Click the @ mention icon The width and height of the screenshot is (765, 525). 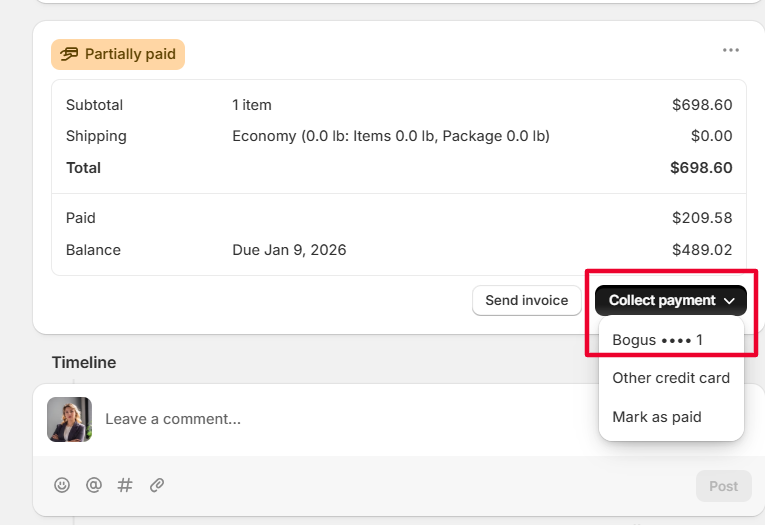94,485
